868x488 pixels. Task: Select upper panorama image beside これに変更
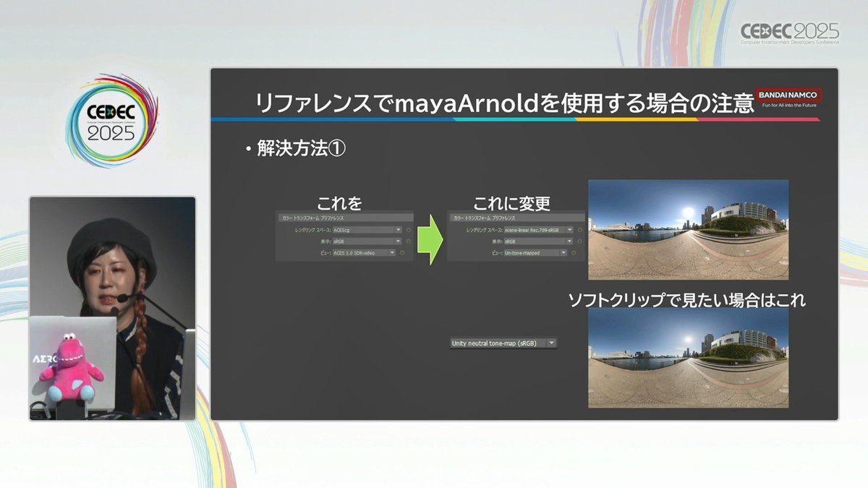(x=688, y=229)
